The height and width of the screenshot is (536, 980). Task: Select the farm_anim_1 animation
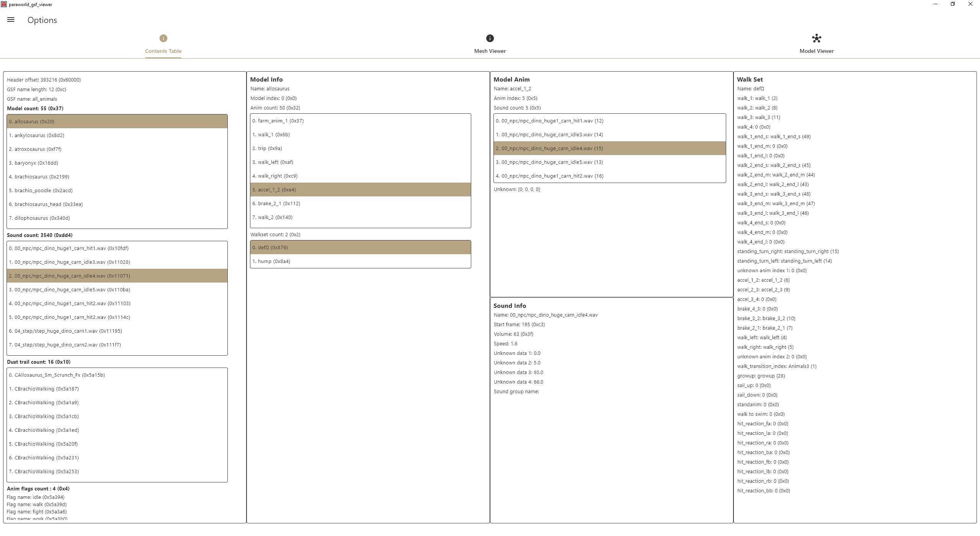[x=278, y=121]
